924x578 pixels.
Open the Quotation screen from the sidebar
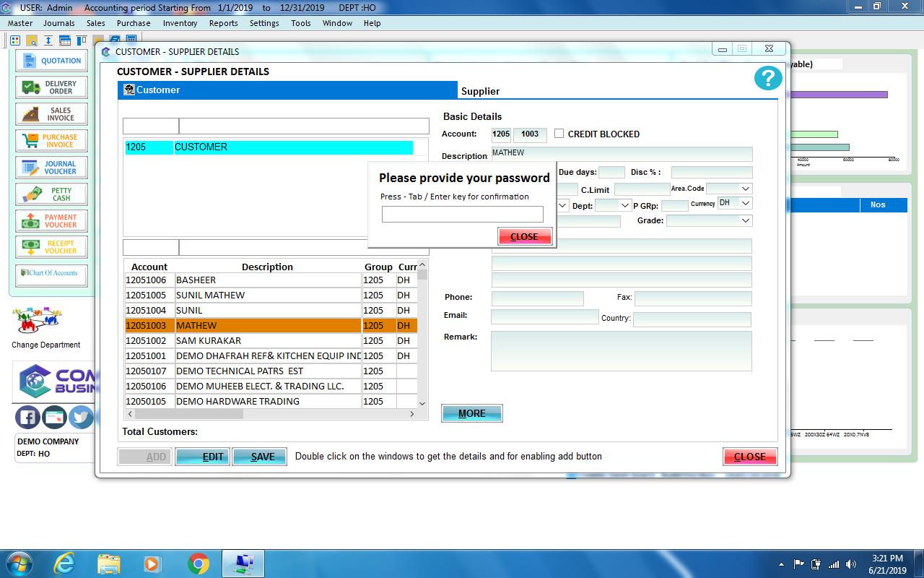click(51, 61)
